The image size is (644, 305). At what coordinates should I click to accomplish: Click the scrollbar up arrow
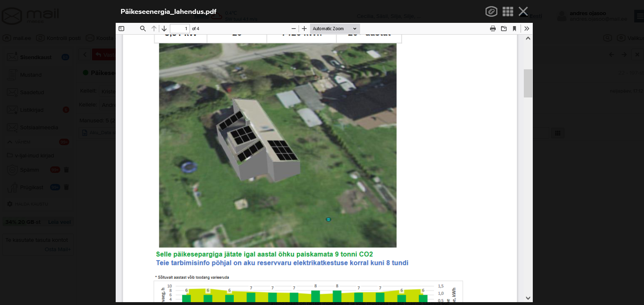528,38
